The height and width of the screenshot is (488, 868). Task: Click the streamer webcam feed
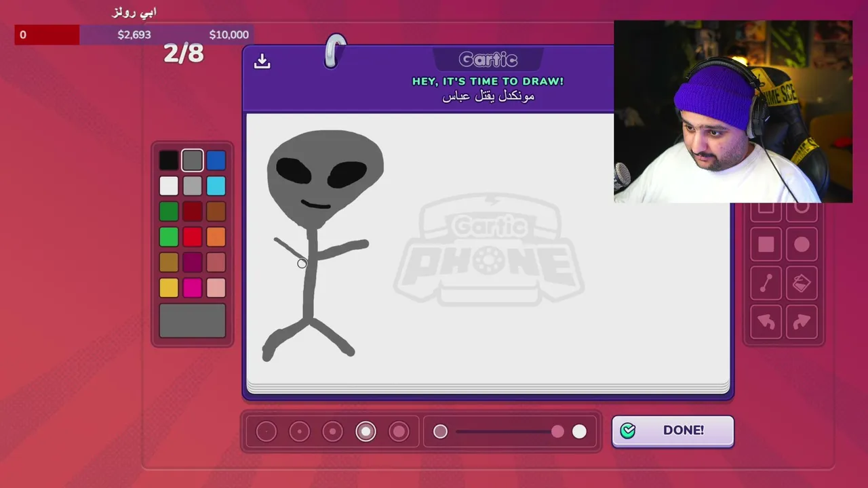[x=733, y=111]
